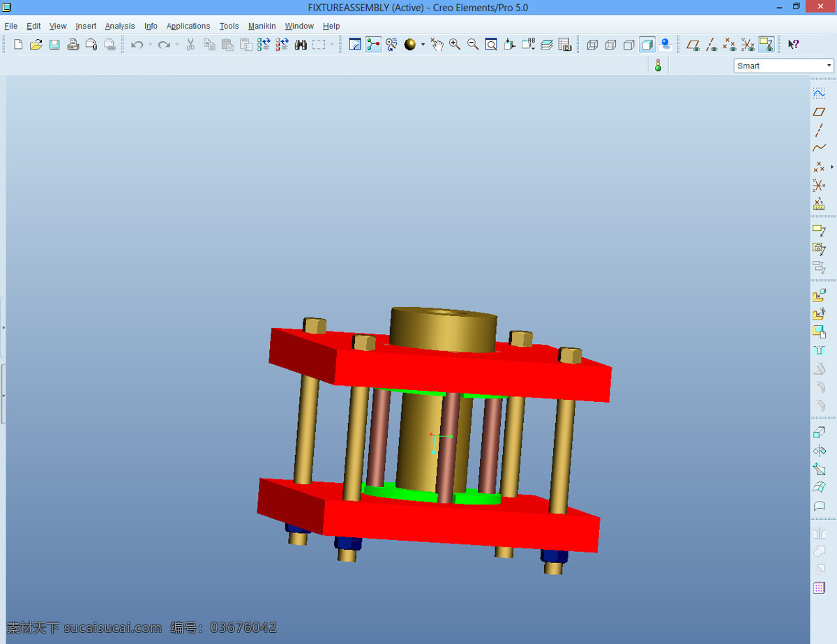The width and height of the screenshot is (837, 644).
Task: Expand the appearance gallery dropdown arrow
Action: coord(423,45)
